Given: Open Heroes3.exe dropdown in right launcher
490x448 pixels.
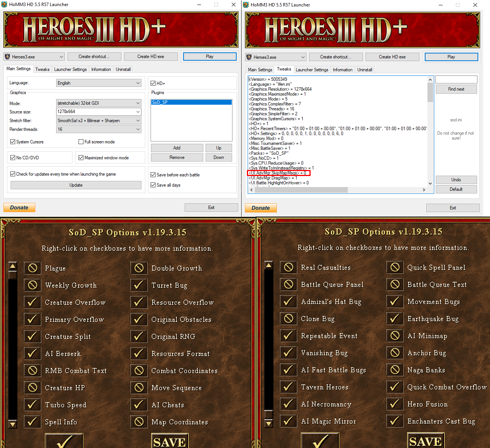Looking at the screenshot, I should [276, 57].
